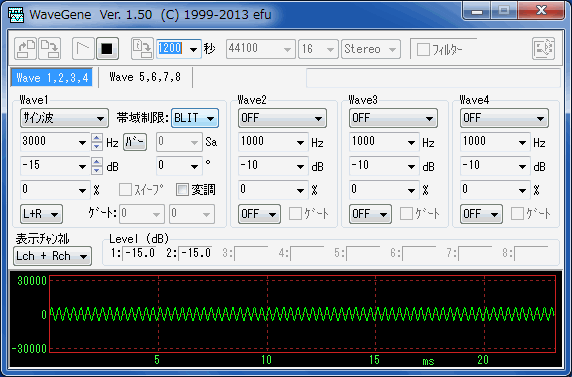Image resolution: width=572 pixels, height=377 pixels.
Task: Click the バー button beside Hz
Action: [135, 142]
